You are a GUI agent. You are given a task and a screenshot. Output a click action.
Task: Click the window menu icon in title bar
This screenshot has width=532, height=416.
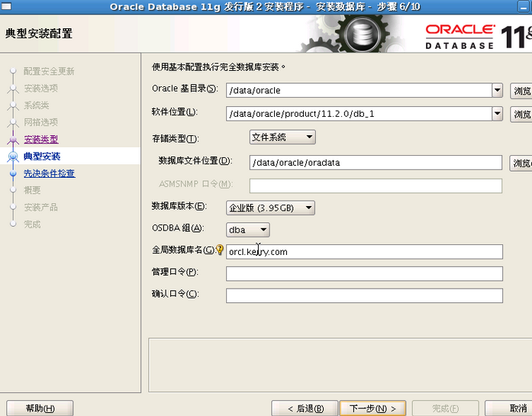[x=6, y=6]
